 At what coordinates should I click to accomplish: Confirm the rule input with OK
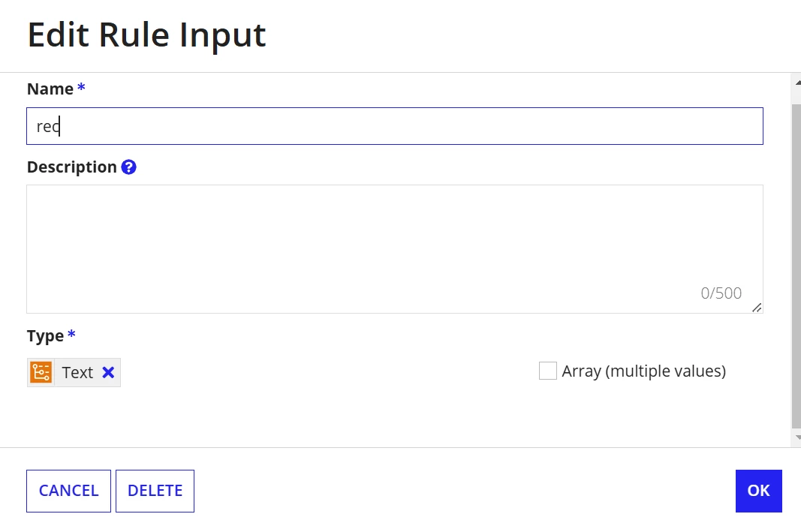[x=759, y=491]
